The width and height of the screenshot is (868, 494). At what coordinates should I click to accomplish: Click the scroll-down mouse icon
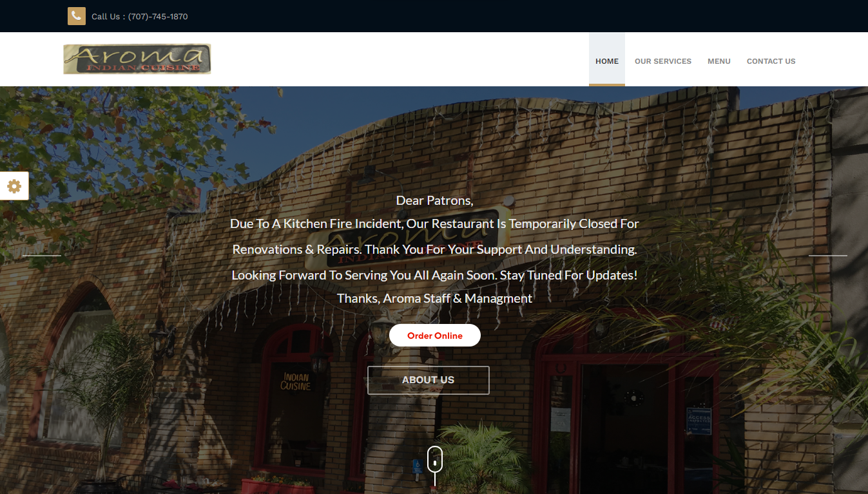(435, 459)
